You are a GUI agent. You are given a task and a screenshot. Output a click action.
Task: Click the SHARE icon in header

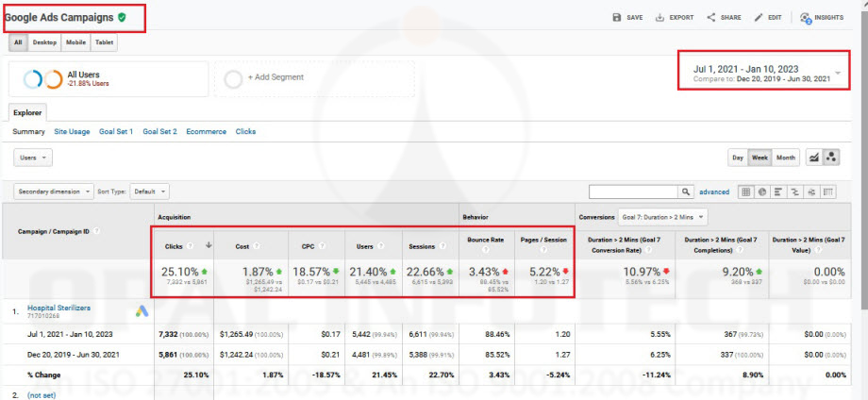(x=711, y=17)
